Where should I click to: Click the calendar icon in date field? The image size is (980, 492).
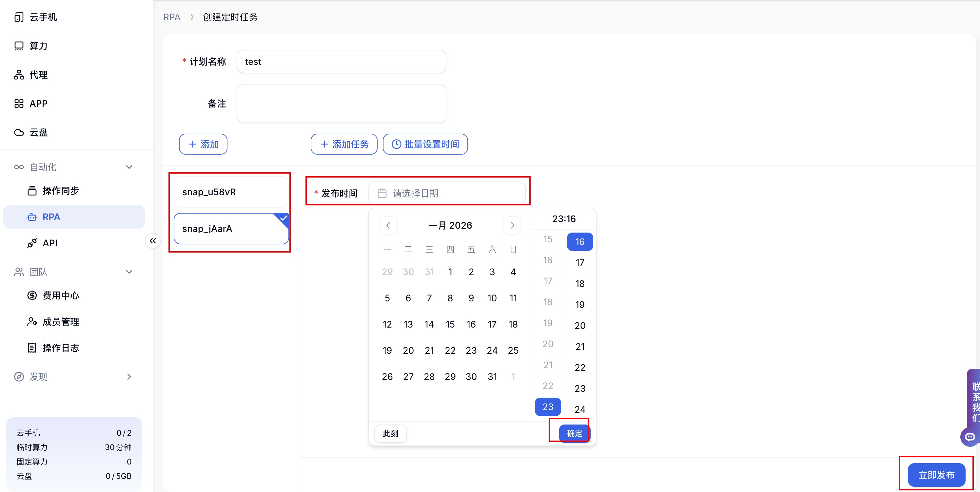pyautogui.click(x=382, y=194)
